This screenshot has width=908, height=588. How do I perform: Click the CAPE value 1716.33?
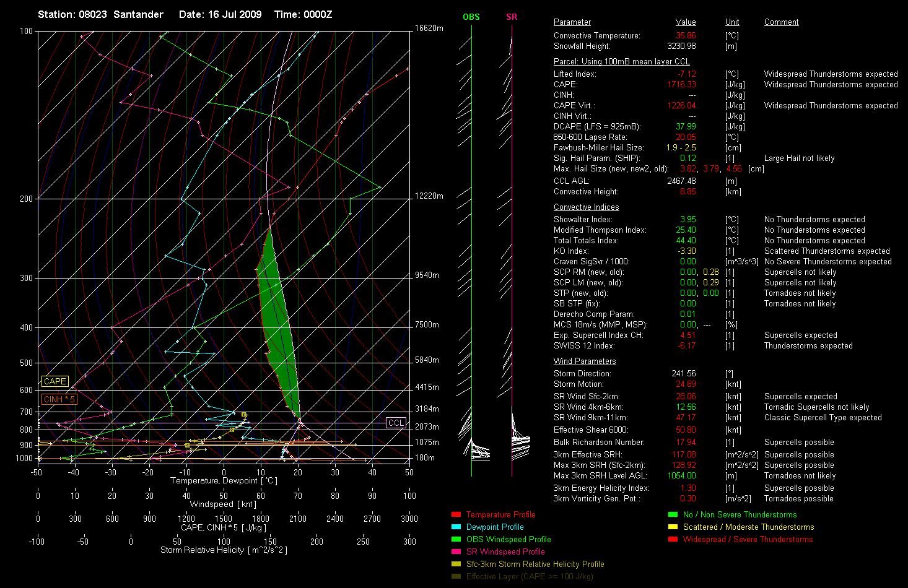(681, 85)
